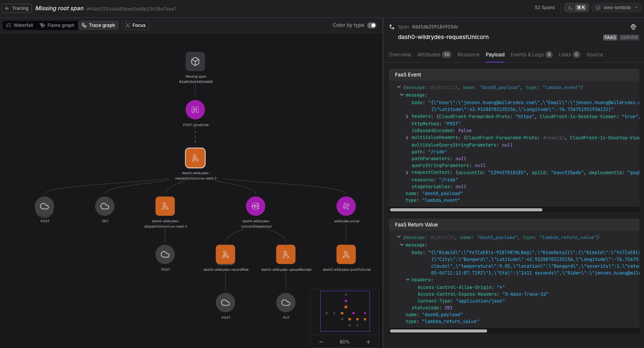644x348 pixels.
Task: Click the Focus button
Action: (135, 25)
